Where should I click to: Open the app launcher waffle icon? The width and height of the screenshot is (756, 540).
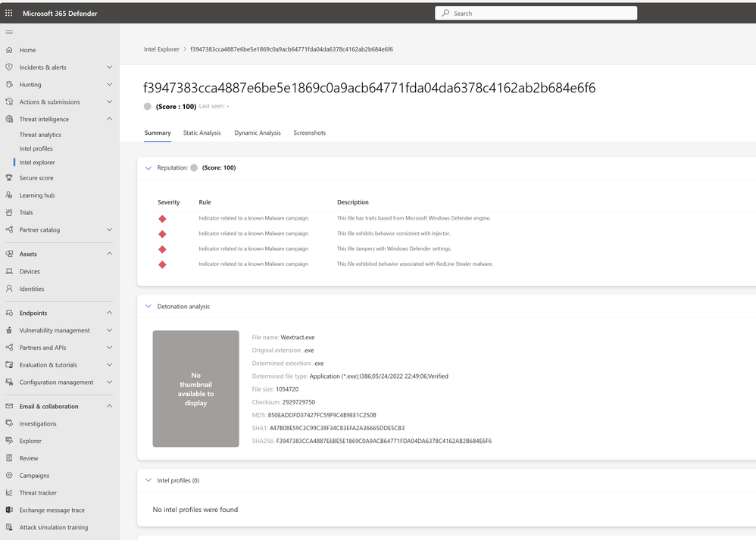point(8,13)
